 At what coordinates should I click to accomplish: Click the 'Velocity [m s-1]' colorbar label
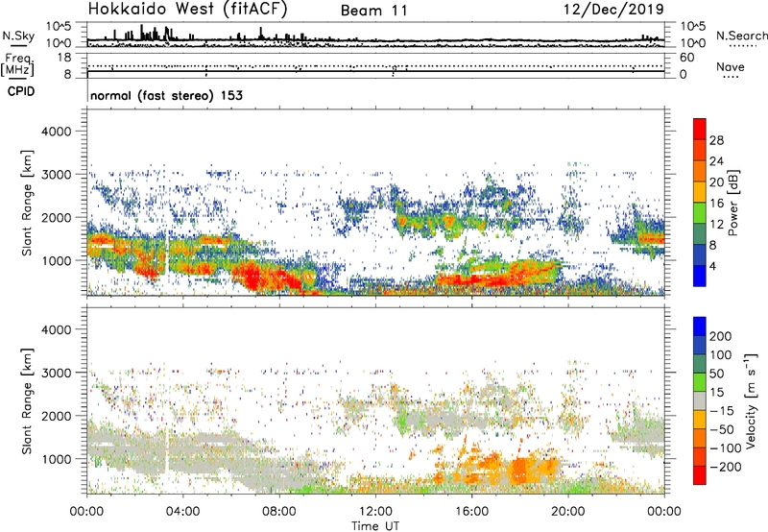[751, 400]
